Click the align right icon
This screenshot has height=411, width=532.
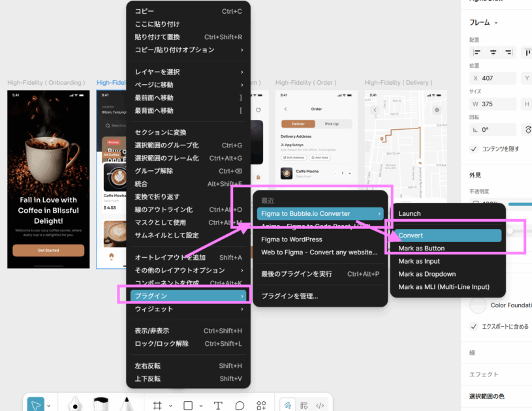pyautogui.click(x=509, y=52)
